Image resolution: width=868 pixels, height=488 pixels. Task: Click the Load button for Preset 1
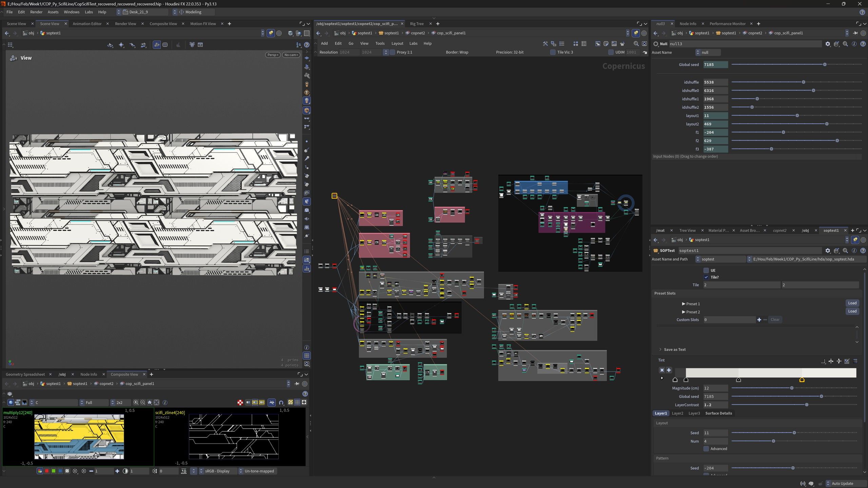(x=852, y=303)
